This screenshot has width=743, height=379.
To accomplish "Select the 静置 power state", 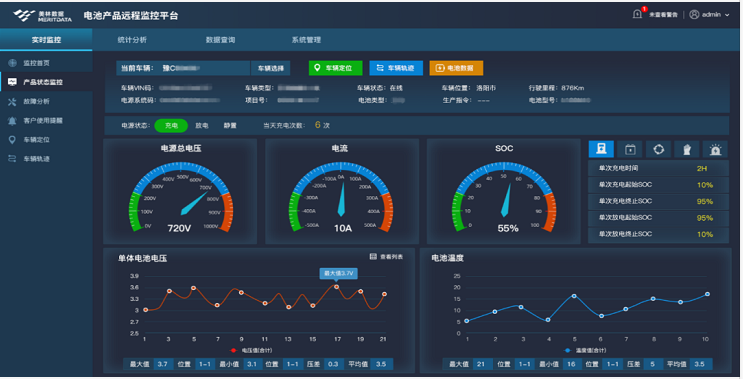I will point(230,126).
